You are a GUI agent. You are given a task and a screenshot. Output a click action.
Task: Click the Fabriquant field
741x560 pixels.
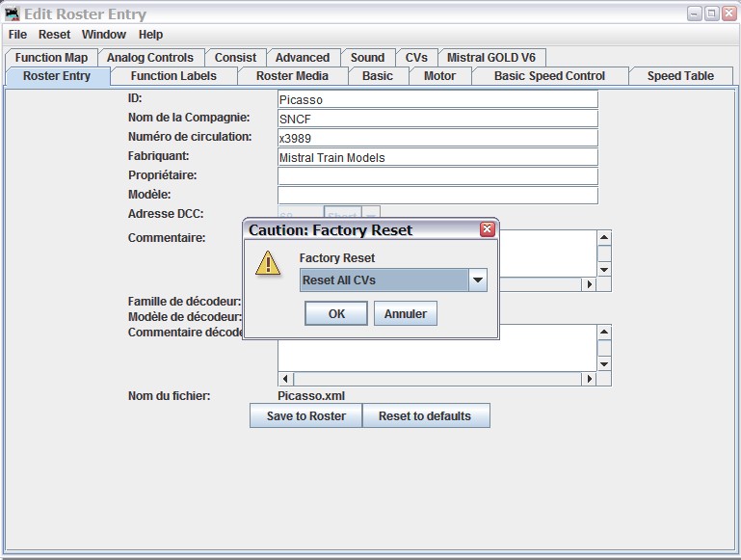click(x=437, y=157)
